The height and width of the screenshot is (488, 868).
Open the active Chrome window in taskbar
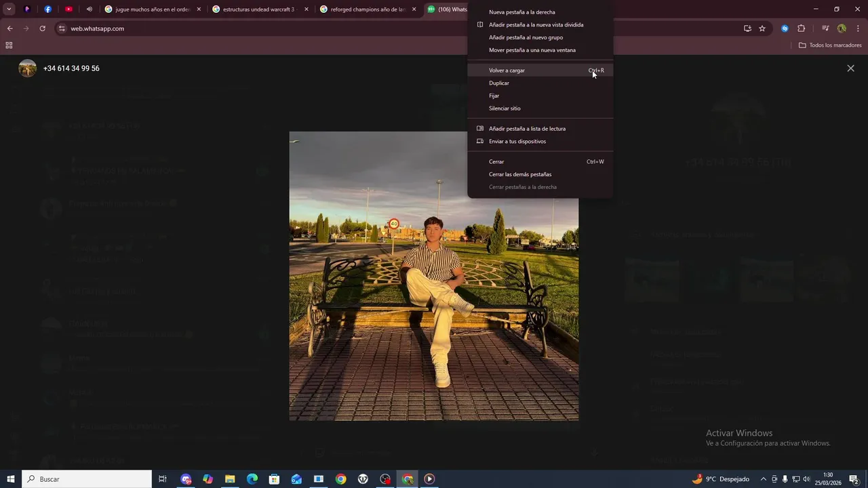click(x=408, y=479)
